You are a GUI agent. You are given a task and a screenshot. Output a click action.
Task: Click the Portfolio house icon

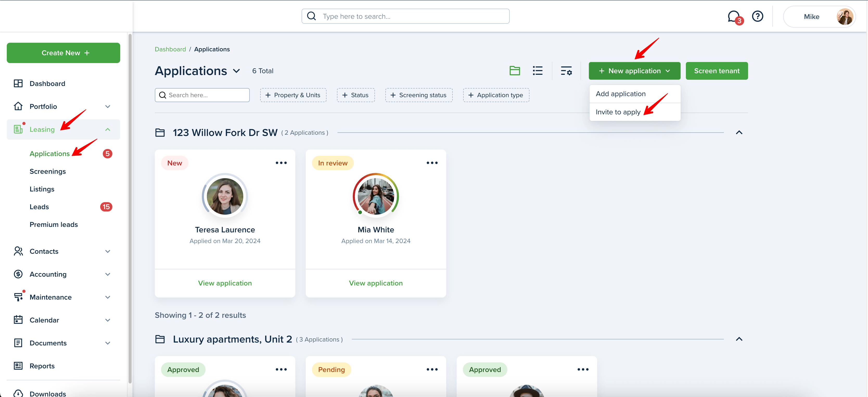(x=18, y=106)
